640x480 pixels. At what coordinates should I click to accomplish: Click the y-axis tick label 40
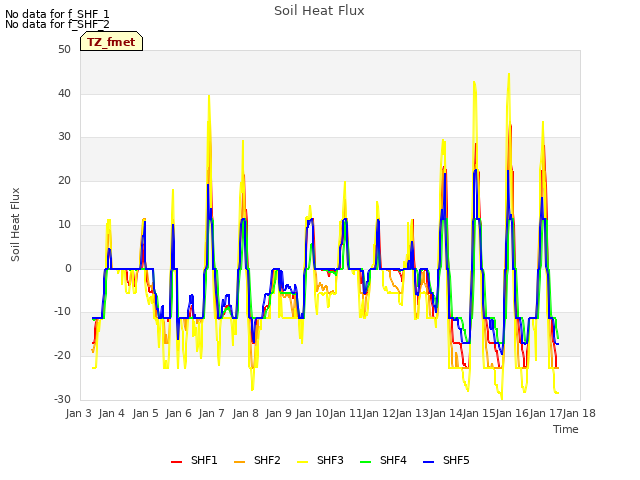coord(64,93)
